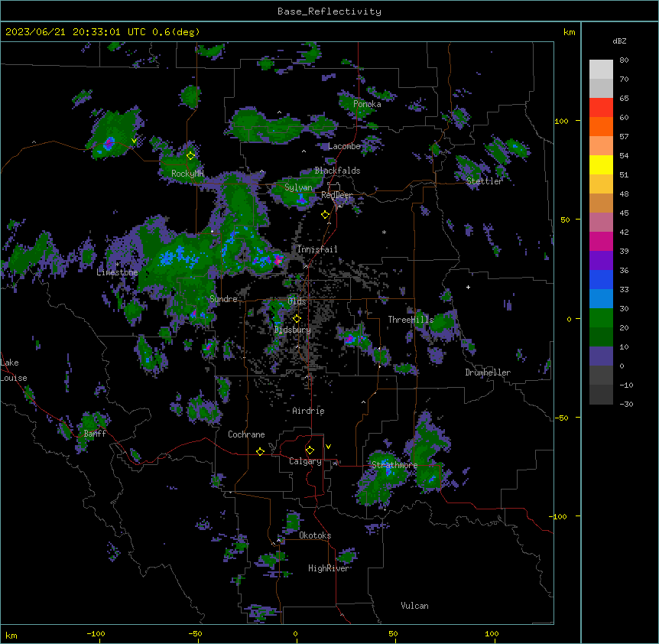Click the Sundre city label
This screenshot has width=659, height=644.
tap(223, 299)
